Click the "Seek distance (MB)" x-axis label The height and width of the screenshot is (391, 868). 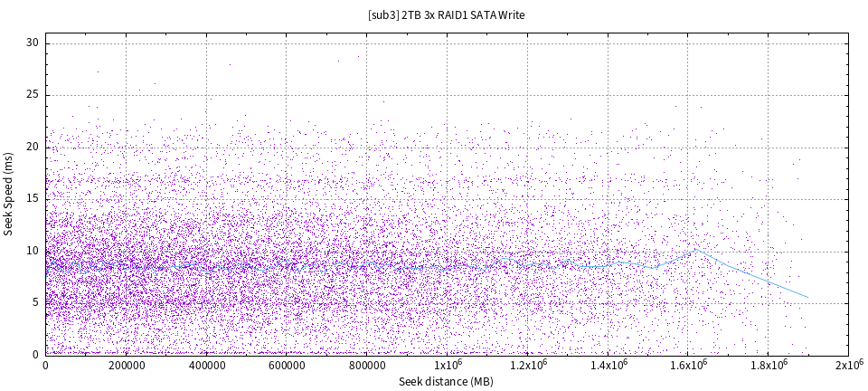coord(446,382)
